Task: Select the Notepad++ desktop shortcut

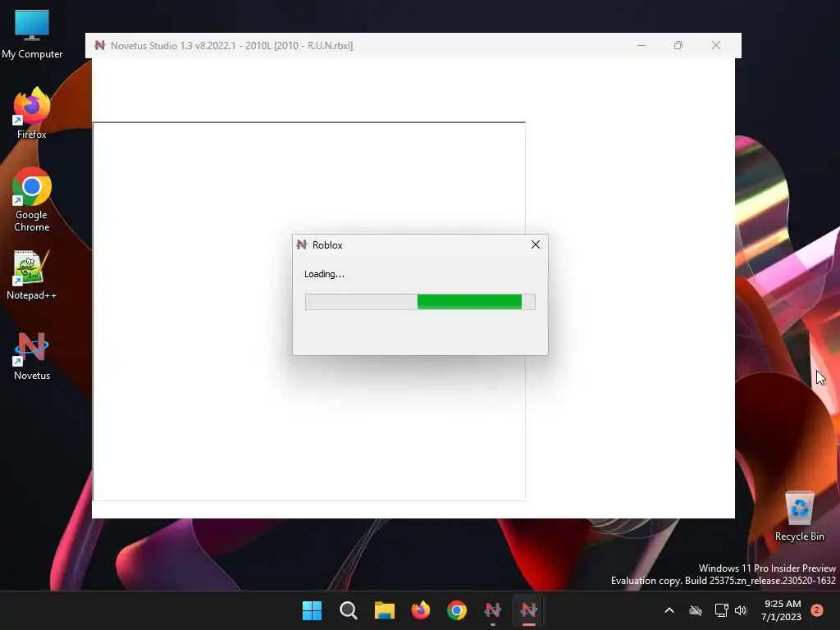Action: pyautogui.click(x=32, y=276)
